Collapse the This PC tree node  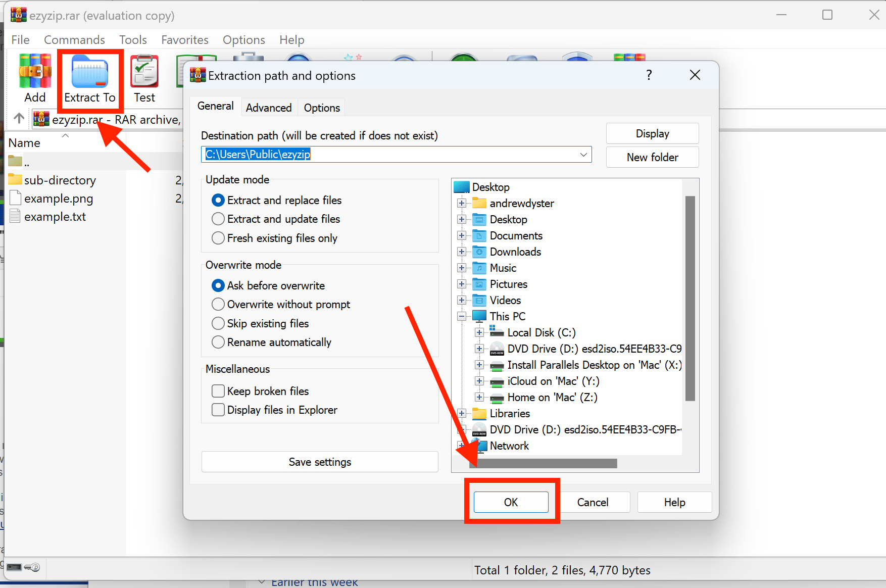pyautogui.click(x=461, y=316)
